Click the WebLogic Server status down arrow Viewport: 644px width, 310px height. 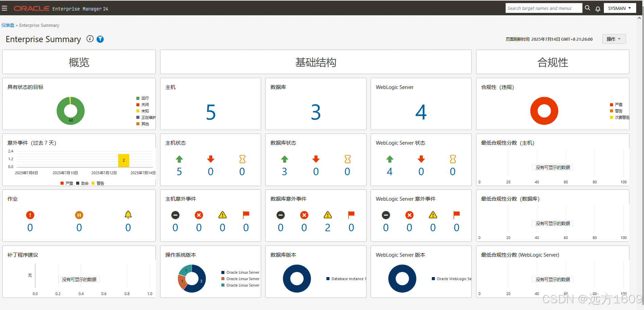click(421, 159)
